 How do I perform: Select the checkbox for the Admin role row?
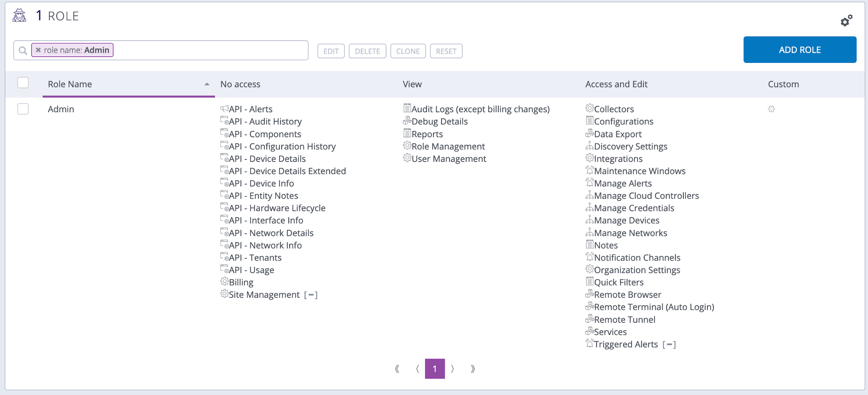point(23,109)
